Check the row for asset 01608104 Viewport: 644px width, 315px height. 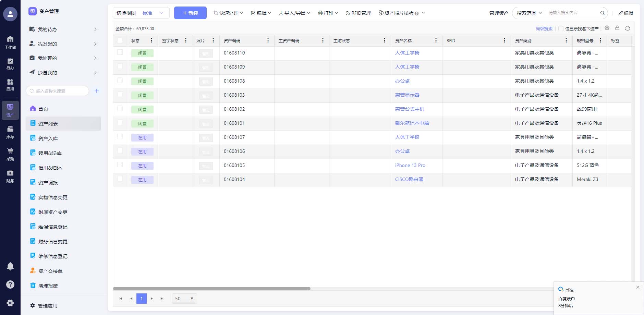(120, 179)
